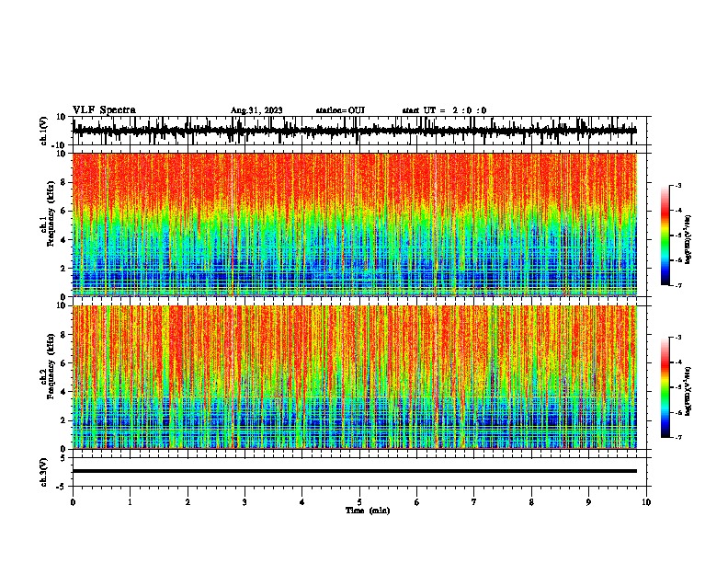
Task: Click the ch.1 voltage waveform trace
Action: click(355, 131)
